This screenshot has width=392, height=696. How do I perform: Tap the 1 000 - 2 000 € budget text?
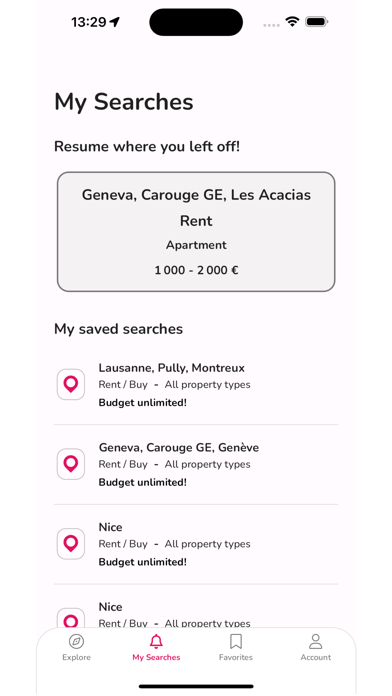tap(196, 270)
